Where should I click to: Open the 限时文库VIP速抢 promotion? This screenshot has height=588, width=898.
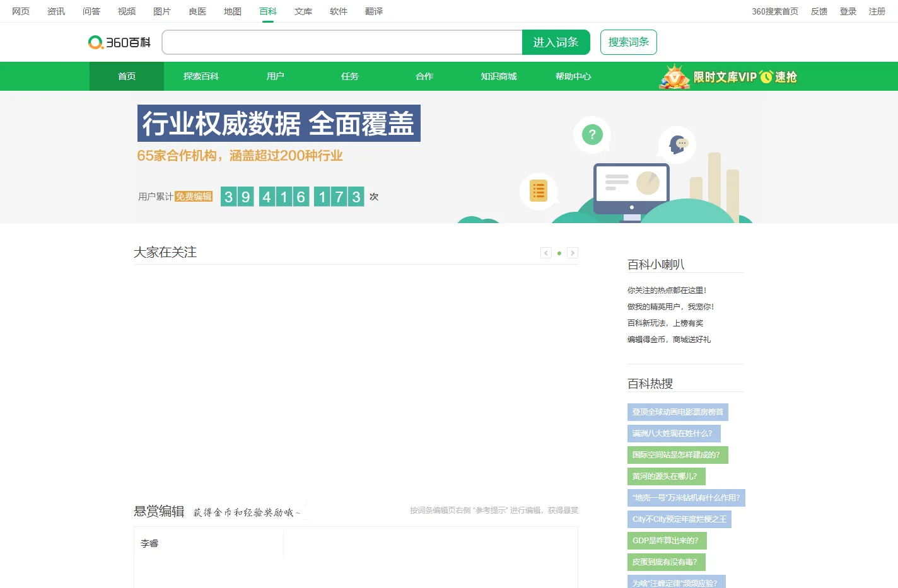pos(728,77)
